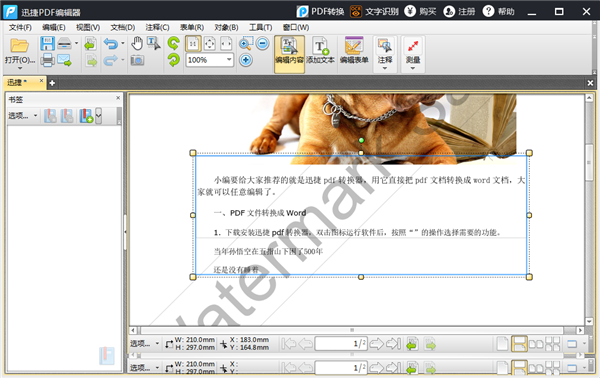Screen dimensions: 600x378
Task: Open the undo history dropdown arrow
Action: coord(122,43)
